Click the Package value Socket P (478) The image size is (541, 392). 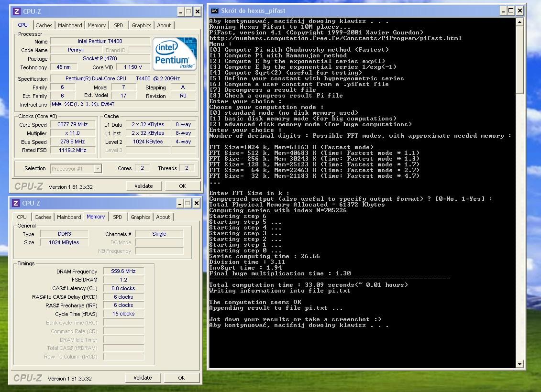point(100,58)
